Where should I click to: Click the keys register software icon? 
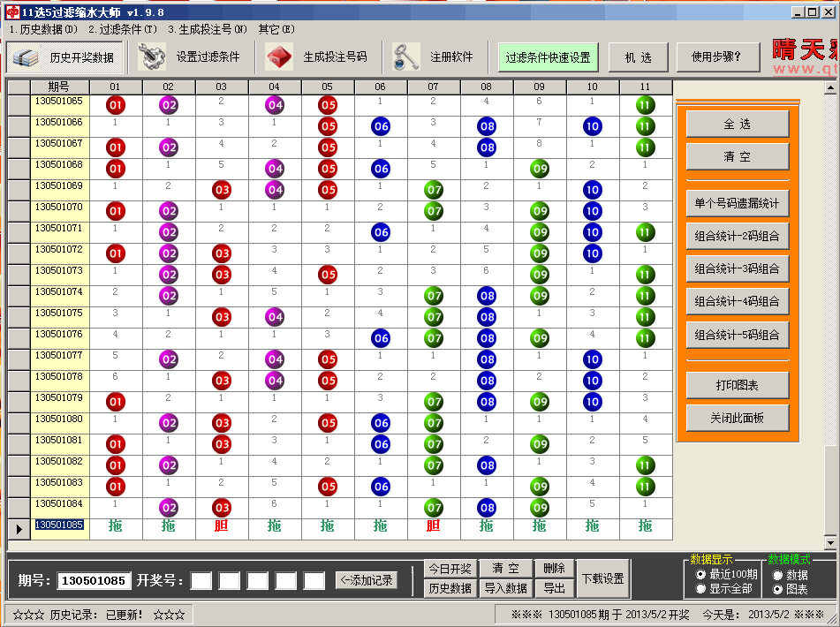click(405, 57)
